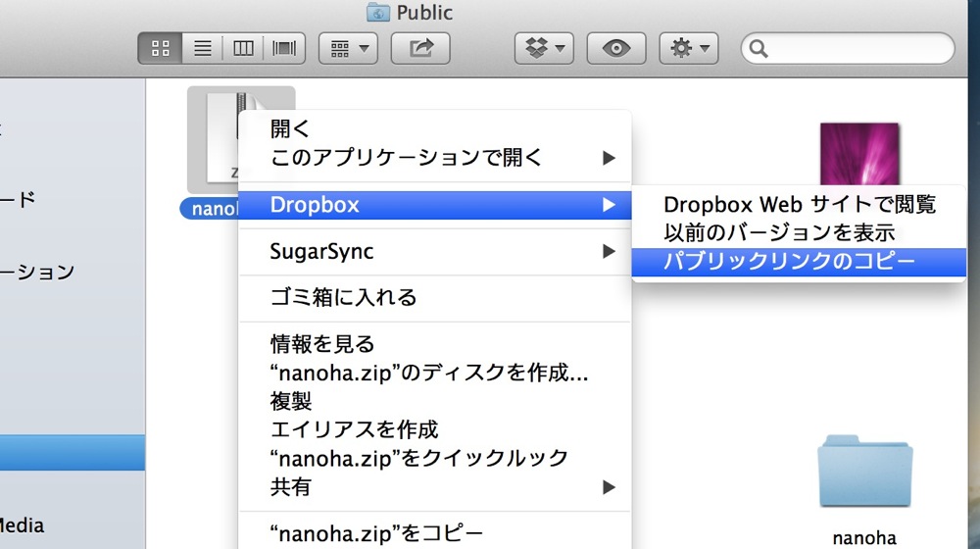Click the Public folder icon in title bar

pyautogui.click(x=378, y=12)
